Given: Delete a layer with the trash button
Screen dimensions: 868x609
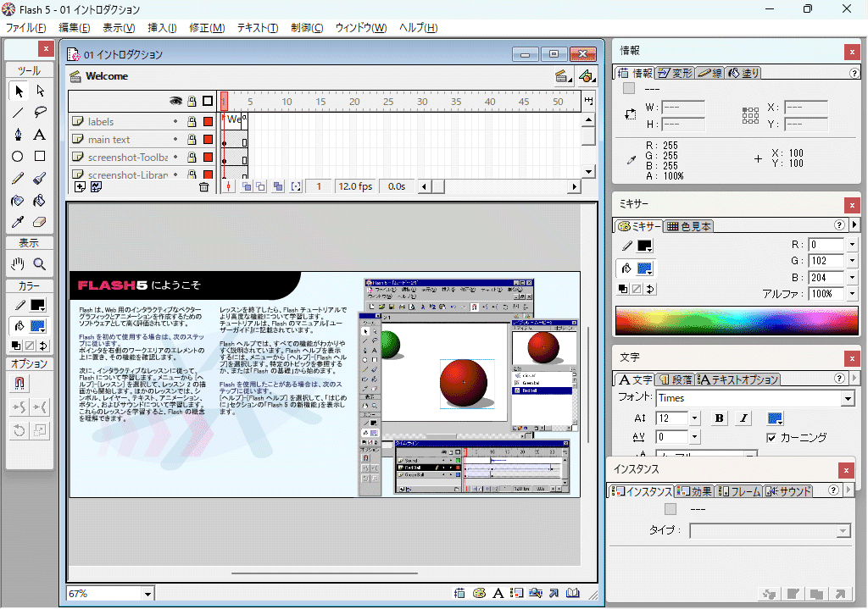Looking at the screenshot, I should coord(203,186).
